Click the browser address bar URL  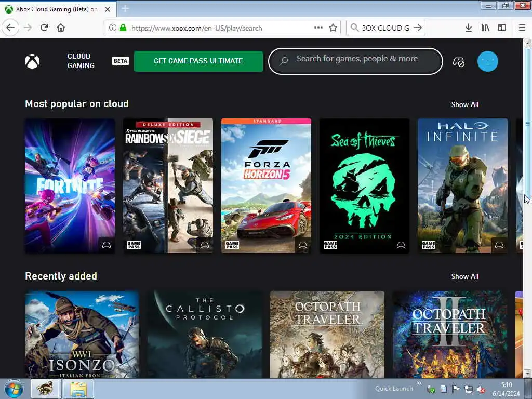(x=196, y=28)
